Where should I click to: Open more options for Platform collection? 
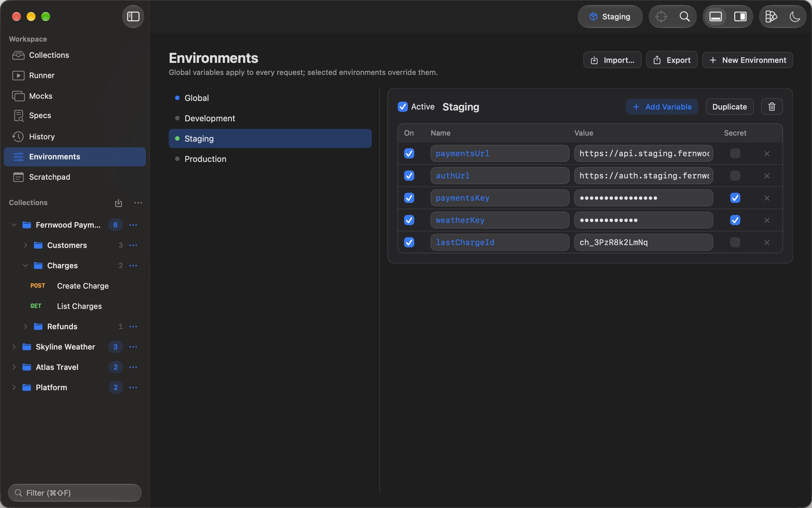[133, 387]
